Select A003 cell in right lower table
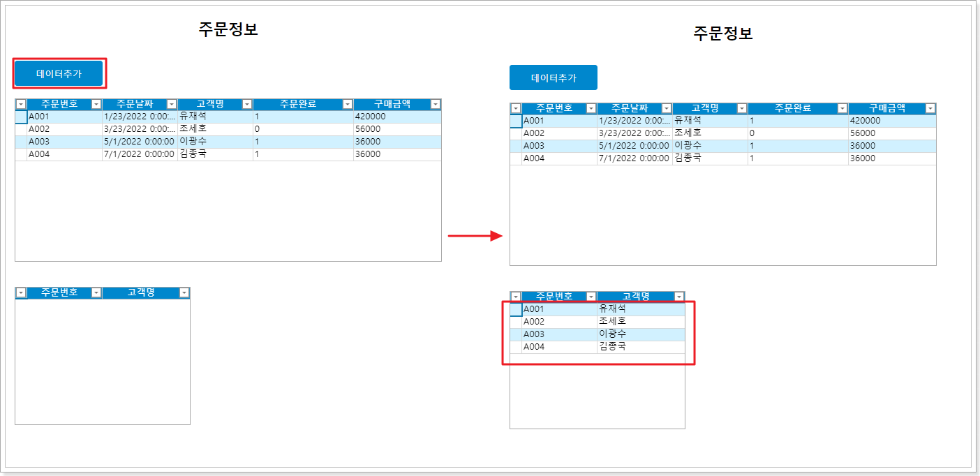 pos(559,334)
